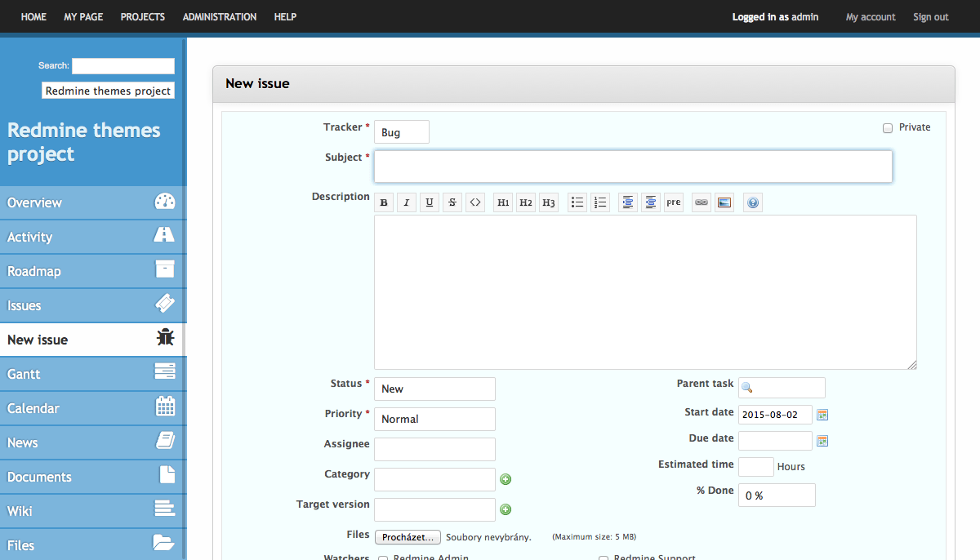Focus the Subject text field
The image size is (980, 560).
click(x=633, y=167)
